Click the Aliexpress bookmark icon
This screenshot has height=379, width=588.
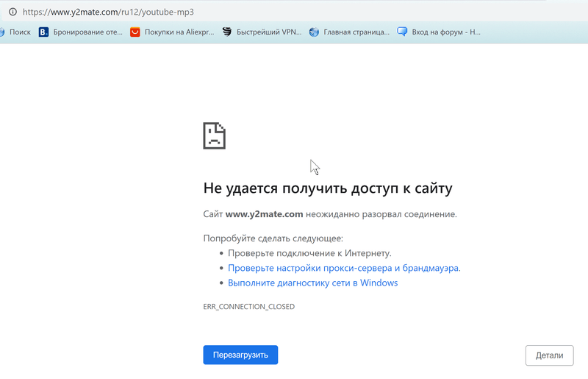point(135,32)
